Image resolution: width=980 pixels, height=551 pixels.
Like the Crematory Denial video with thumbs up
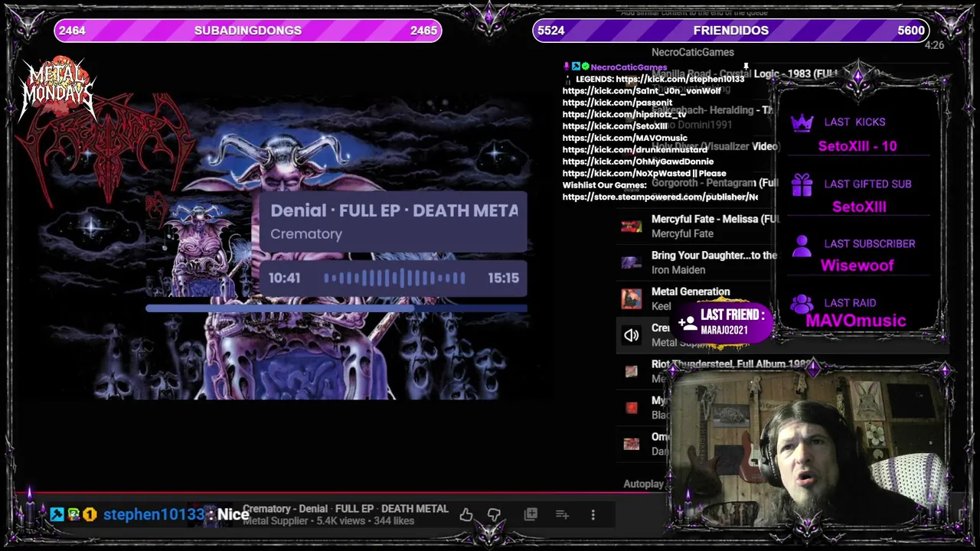465,515
